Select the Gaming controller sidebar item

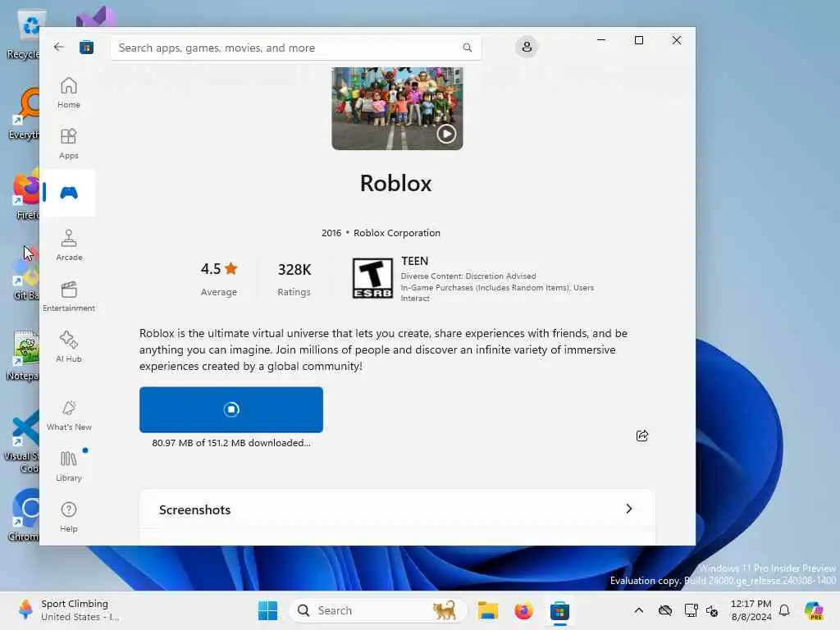[69, 193]
